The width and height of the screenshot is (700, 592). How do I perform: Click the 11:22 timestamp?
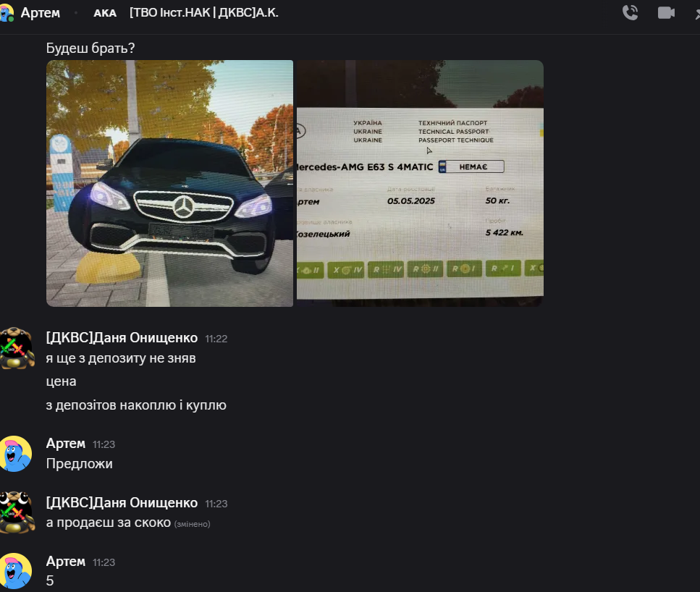coord(216,339)
